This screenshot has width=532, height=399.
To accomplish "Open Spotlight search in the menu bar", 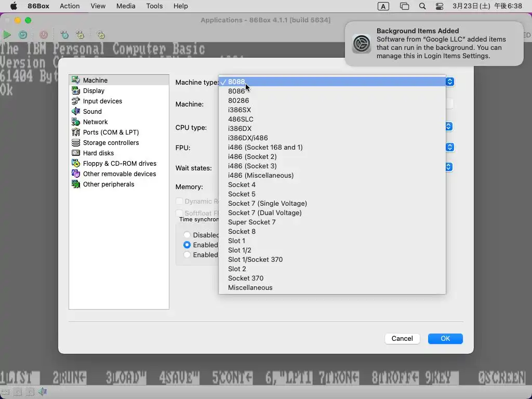I will [422, 6].
